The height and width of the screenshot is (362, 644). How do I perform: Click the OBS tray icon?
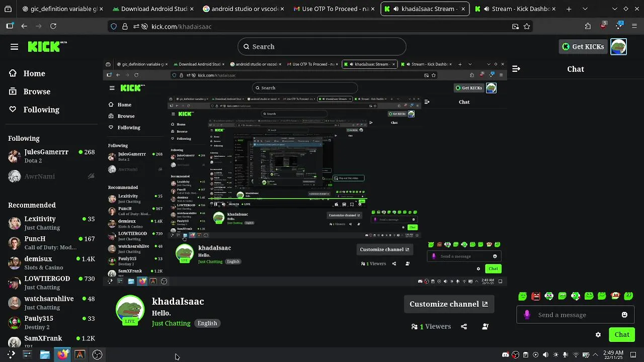click(x=516, y=355)
